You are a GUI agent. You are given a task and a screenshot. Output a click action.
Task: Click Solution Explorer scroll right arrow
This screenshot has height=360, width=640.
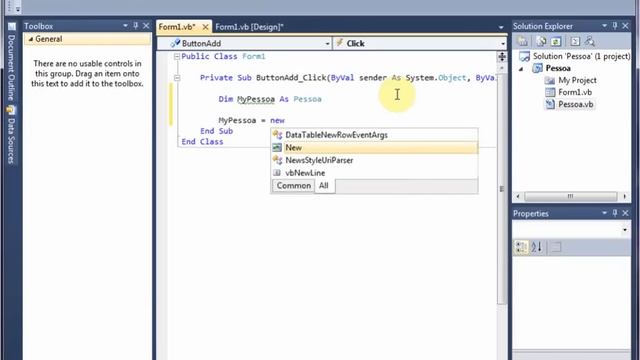click(624, 196)
